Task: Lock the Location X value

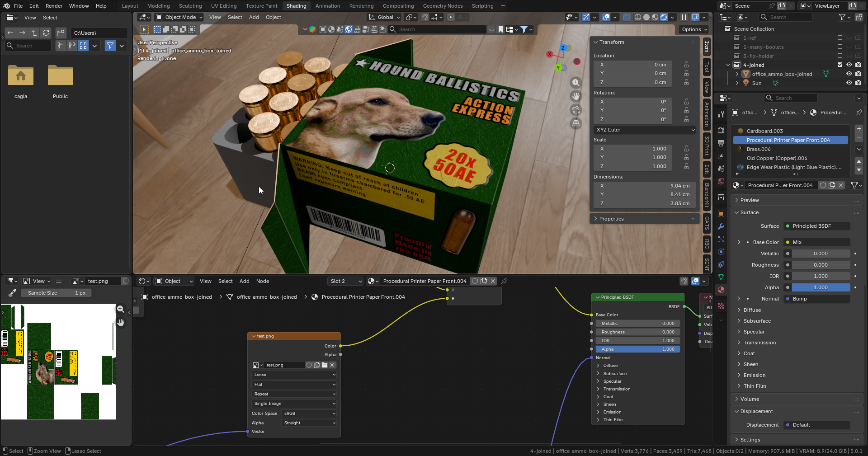Action: click(x=686, y=65)
